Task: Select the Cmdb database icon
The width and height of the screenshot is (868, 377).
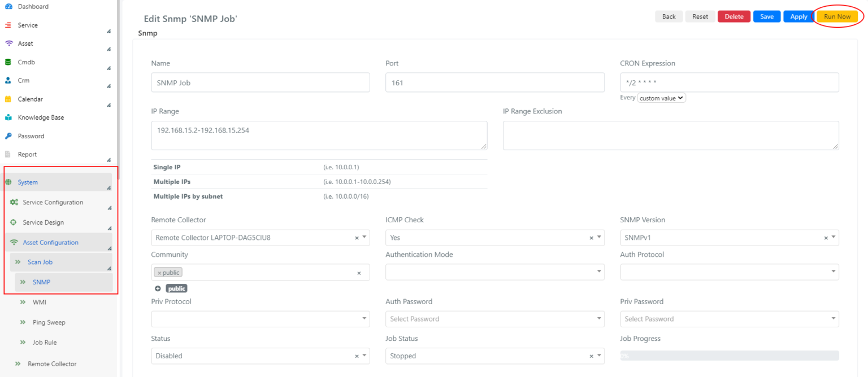Action: (x=8, y=62)
